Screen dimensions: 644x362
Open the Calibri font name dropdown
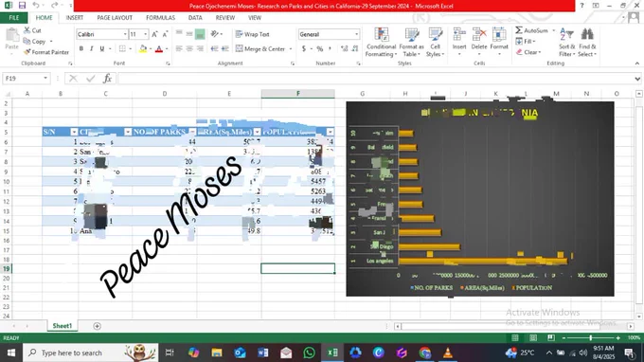[x=125, y=34]
